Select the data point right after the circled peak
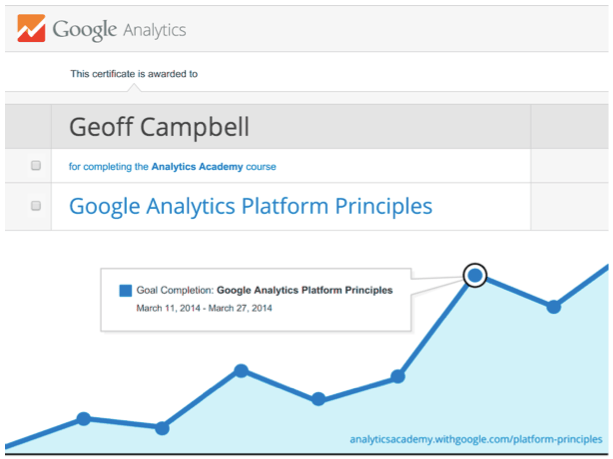613x459 pixels. 553,307
